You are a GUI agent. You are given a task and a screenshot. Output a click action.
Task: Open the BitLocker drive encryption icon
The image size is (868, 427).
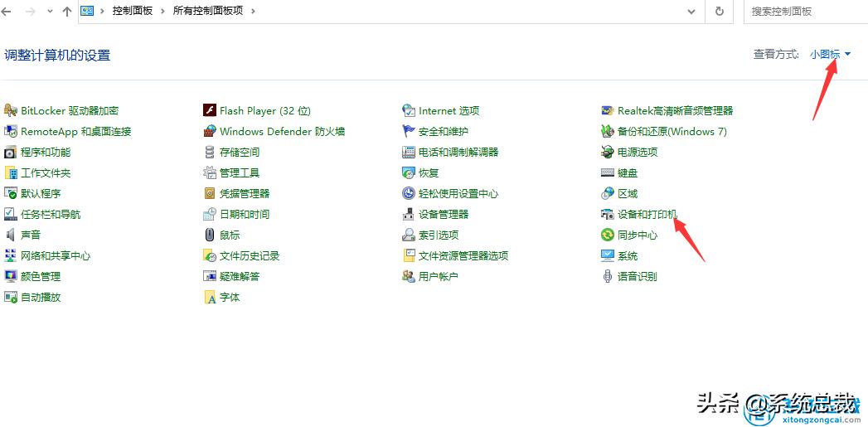(x=11, y=111)
